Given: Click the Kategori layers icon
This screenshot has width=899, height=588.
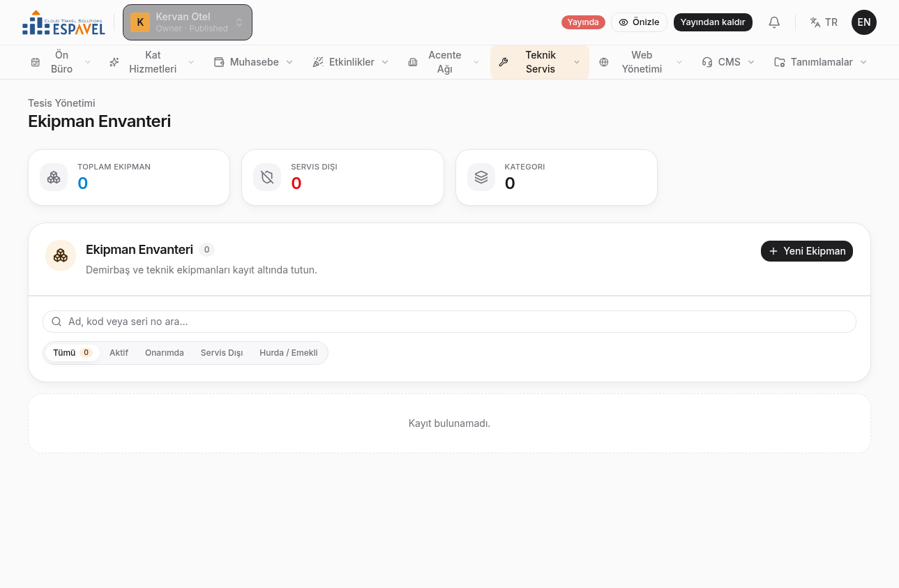Looking at the screenshot, I should [481, 177].
